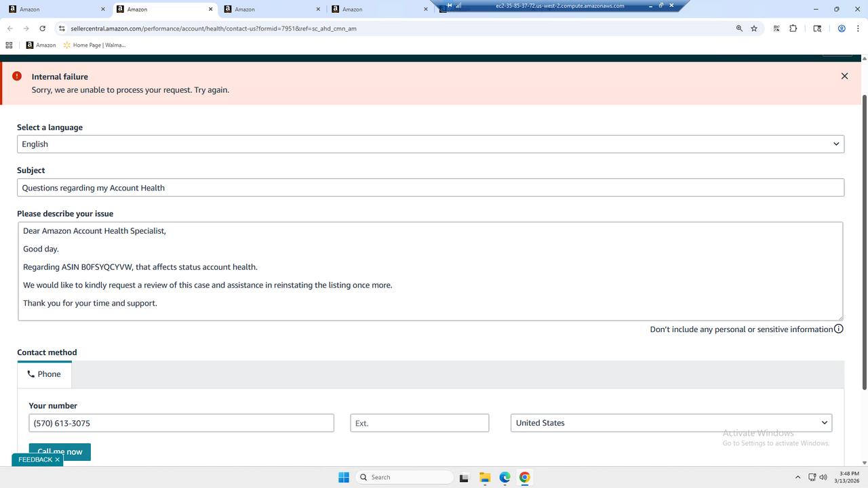Viewport: 868px width, 488px height.
Task: Click the 'Regarding ASIN B0FSYQCYVW' line
Action: click(x=140, y=267)
